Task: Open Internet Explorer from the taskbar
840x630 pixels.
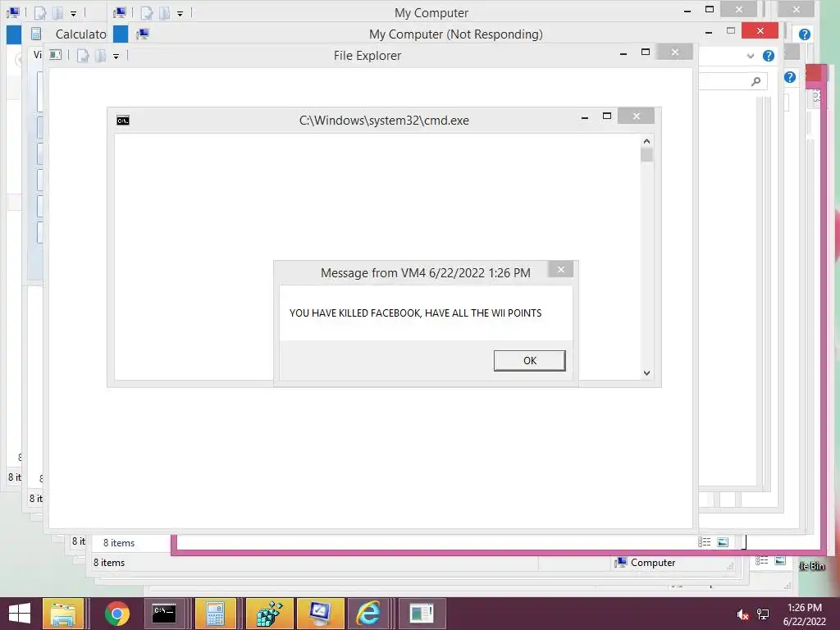Action: 369,614
